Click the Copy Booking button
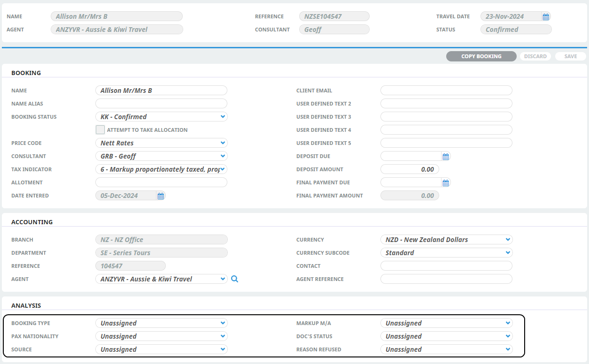 point(481,56)
